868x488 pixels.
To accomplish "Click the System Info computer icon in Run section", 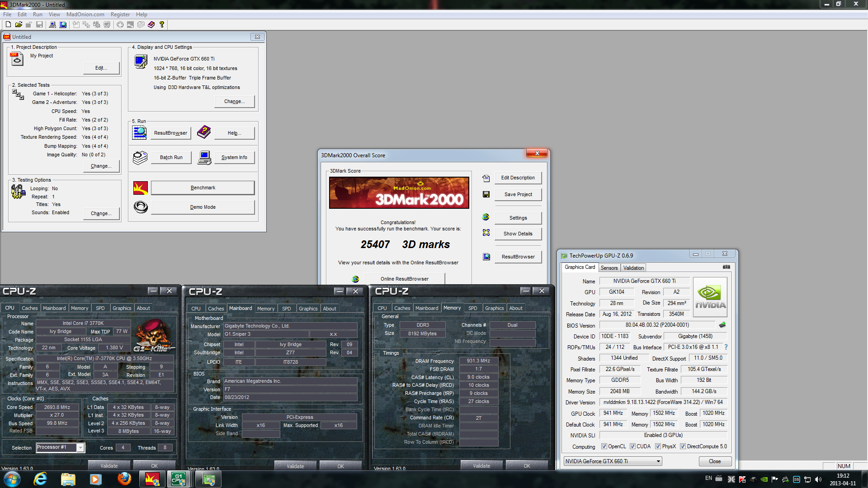I will tap(204, 157).
